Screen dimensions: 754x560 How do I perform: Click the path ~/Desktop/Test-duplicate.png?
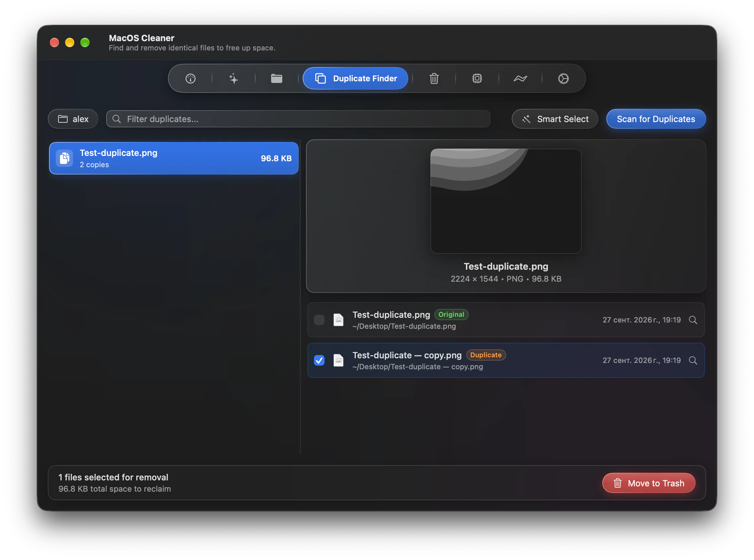tap(404, 326)
